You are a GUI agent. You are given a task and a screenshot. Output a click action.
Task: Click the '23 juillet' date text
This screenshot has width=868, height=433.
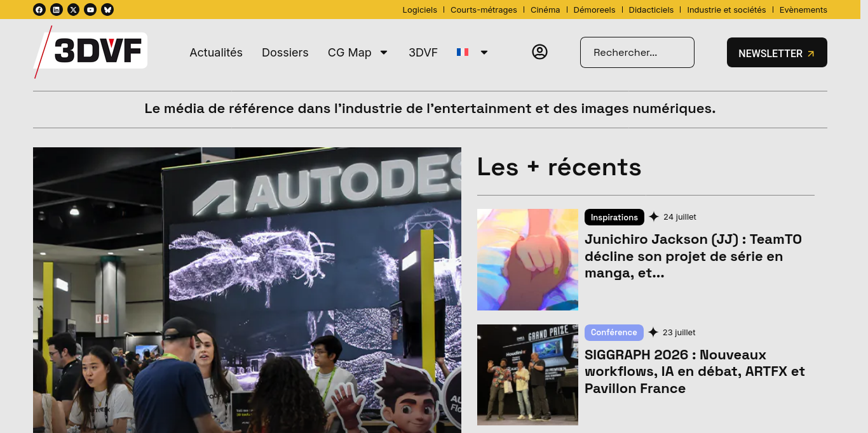click(x=679, y=333)
